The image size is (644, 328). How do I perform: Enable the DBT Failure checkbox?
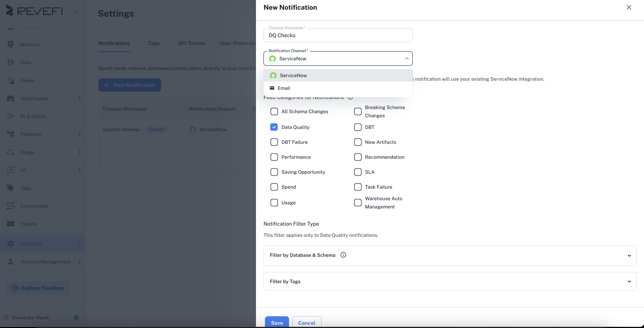tap(274, 142)
